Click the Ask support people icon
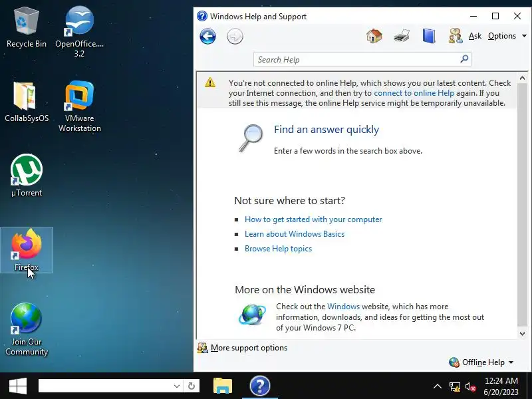 tap(456, 36)
